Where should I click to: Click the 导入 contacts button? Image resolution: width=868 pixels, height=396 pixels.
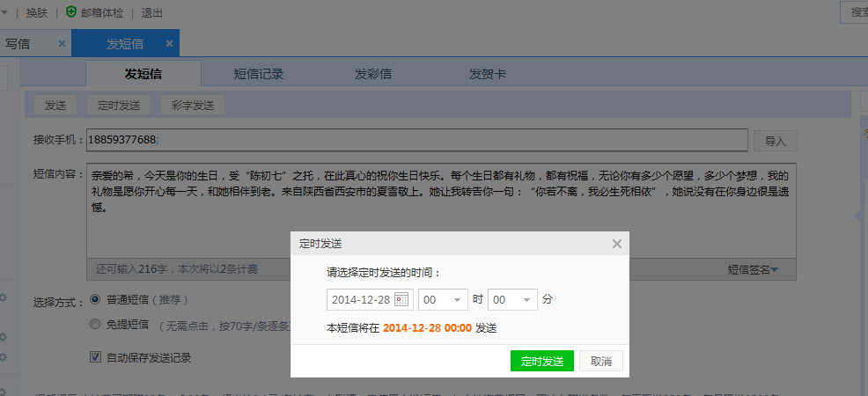(x=775, y=141)
